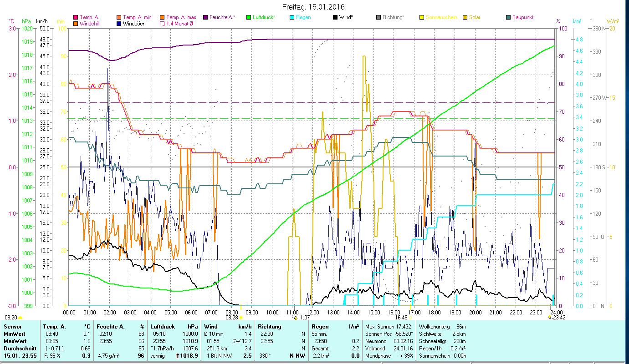Click the black Wind legend square
629x364 pixels.
pyautogui.click(x=335, y=17)
